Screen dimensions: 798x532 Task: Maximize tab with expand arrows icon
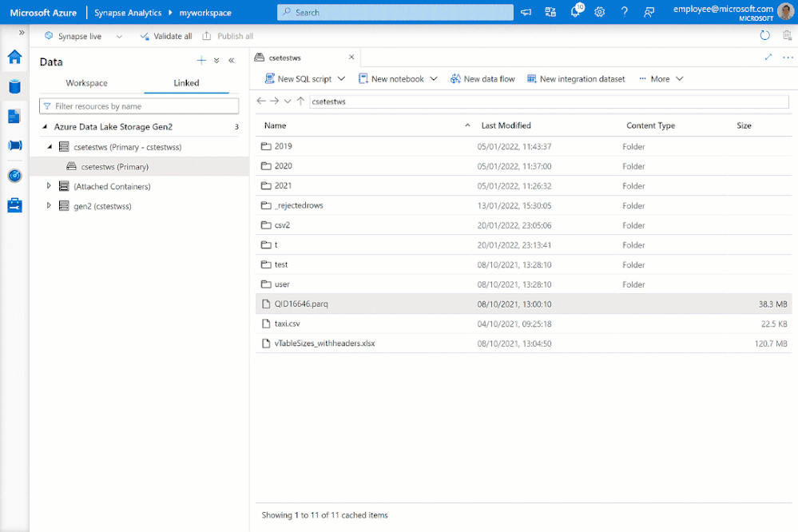768,57
